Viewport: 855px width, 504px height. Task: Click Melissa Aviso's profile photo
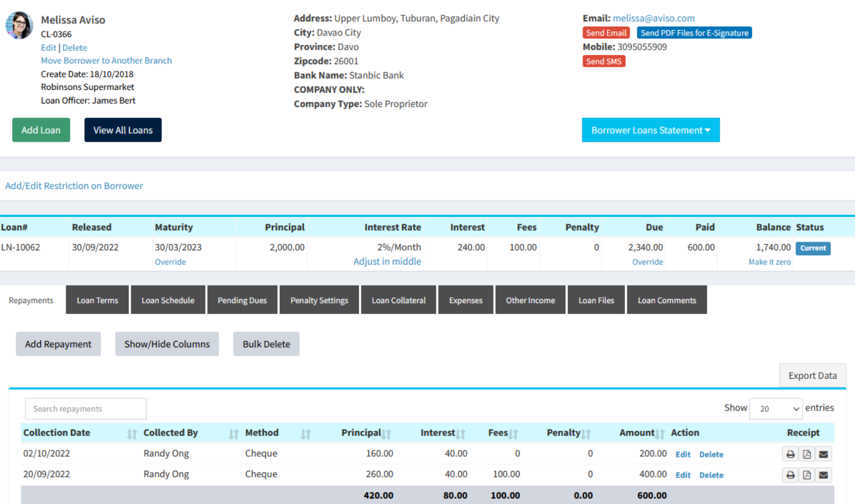[x=20, y=25]
